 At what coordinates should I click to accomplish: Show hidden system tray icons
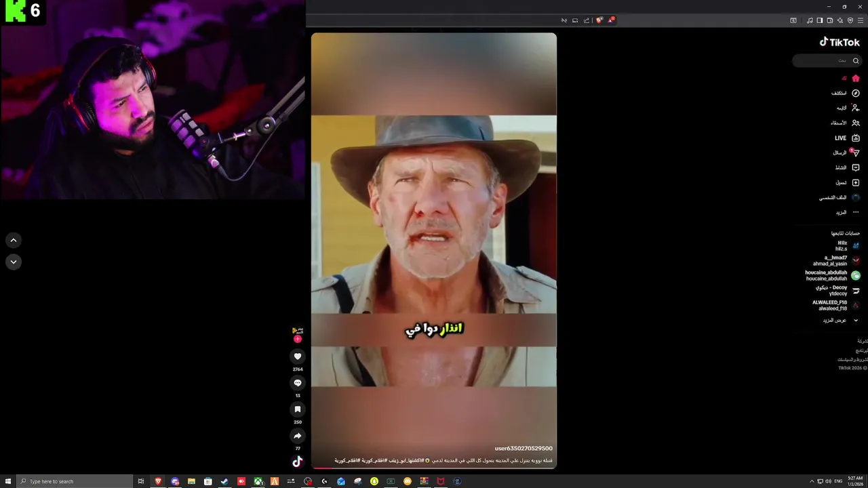812,481
